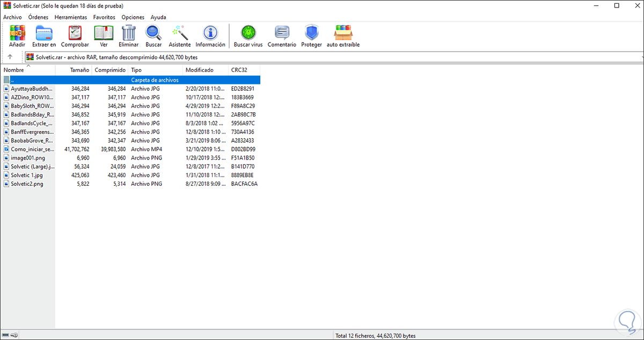Click the compressed value 24,059
Screen dimensions: 644x340
pyautogui.click(x=116, y=167)
